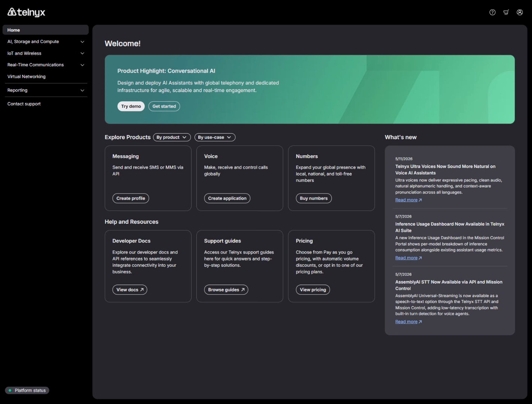Image resolution: width=532 pixels, height=404 pixels.
Task: Click 'Telnyx Ultra Voices Now Sound More Natural' headline
Action: [x=445, y=170]
